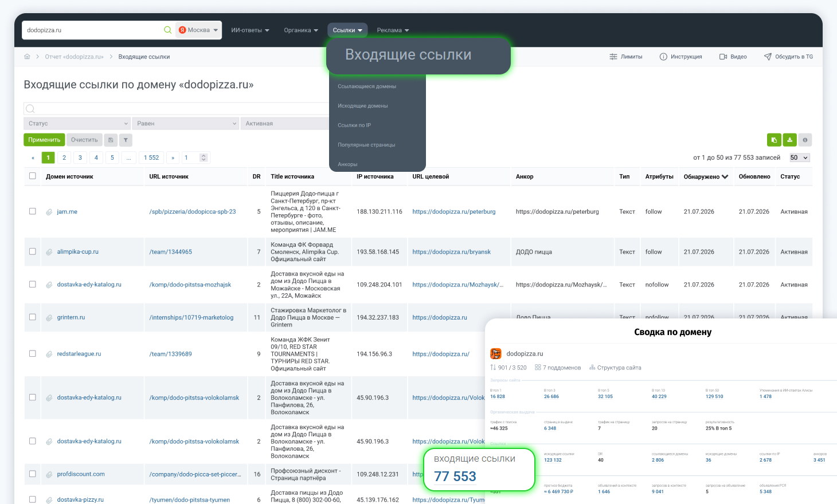
Task: Open the Ссылки top menu
Action: pyautogui.click(x=347, y=30)
